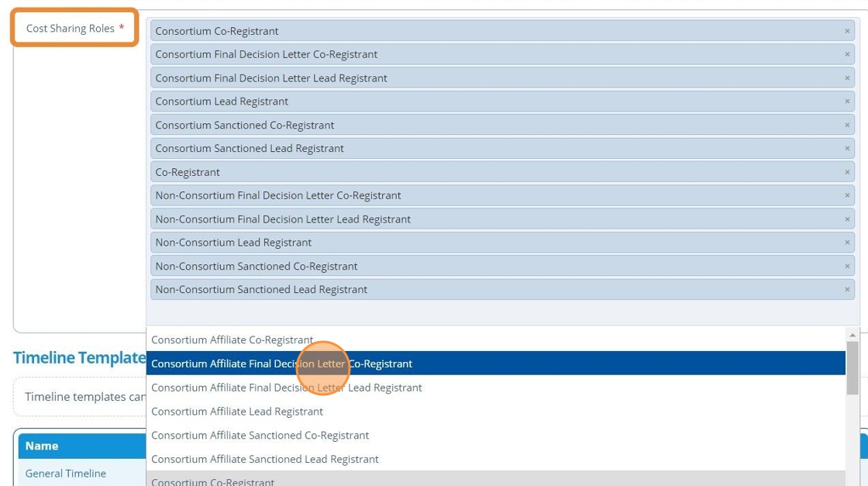Remove Non-Consortium Sanctioned Co-Registrant tag

pyautogui.click(x=847, y=266)
